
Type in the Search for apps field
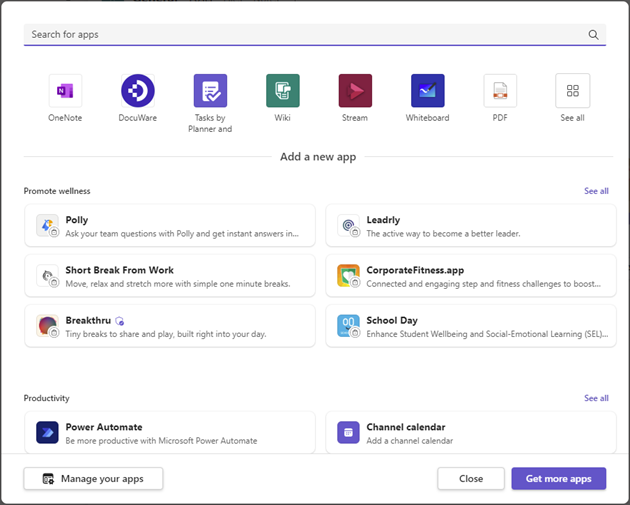point(300,35)
